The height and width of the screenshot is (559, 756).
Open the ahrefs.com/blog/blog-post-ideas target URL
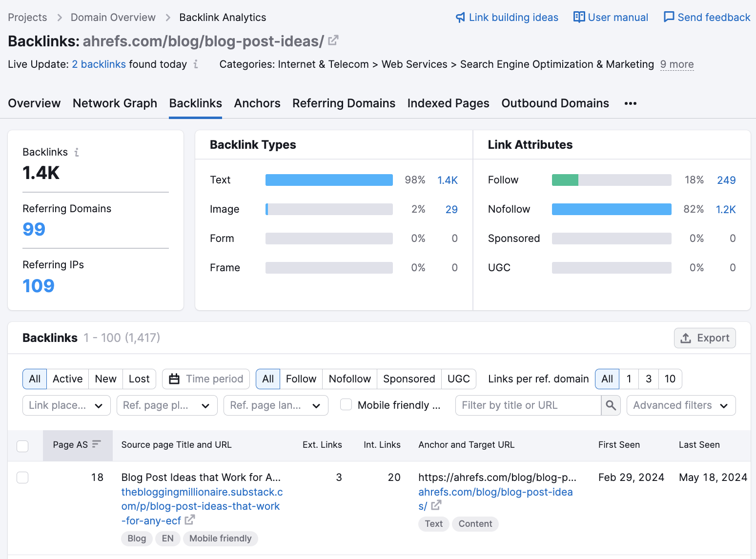point(495,499)
